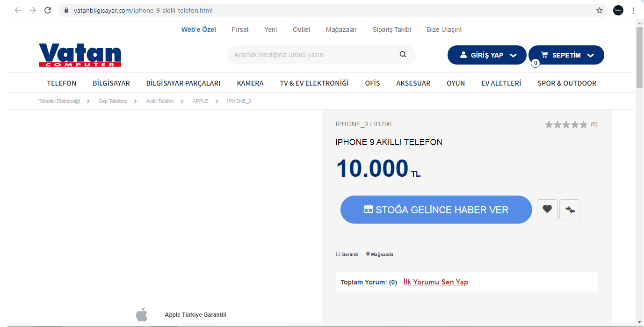Image resolution: width=644 pixels, height=327 pixels.
Task: Go back with browser back arrow
Action: point(18,10)
